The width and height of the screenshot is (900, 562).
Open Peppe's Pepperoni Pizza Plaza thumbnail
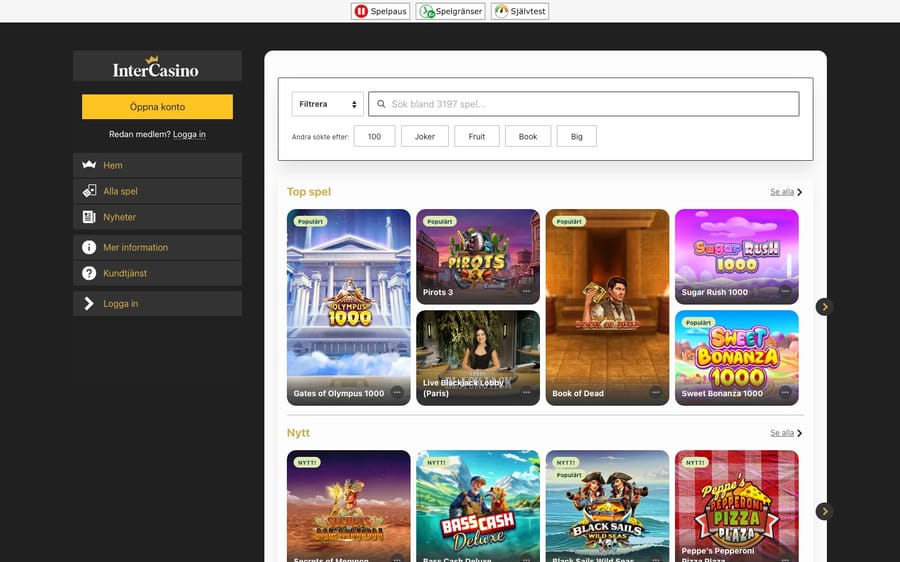736,506
